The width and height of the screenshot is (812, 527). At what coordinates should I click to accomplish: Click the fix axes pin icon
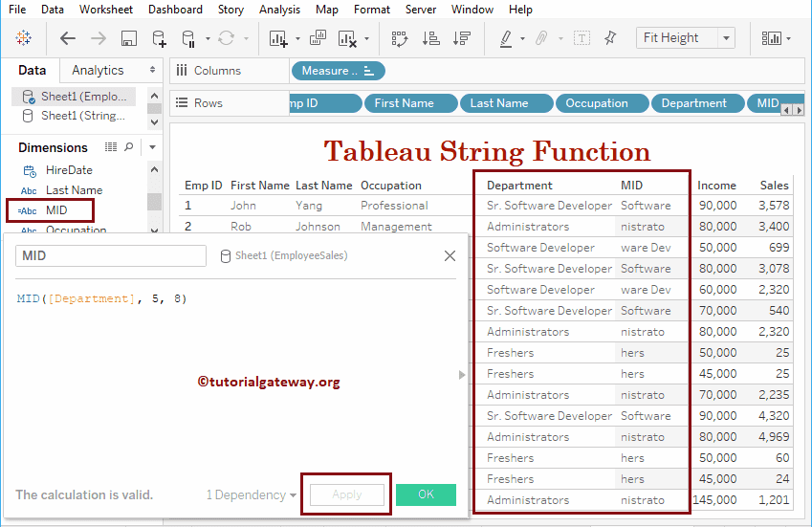pos(610,37)
